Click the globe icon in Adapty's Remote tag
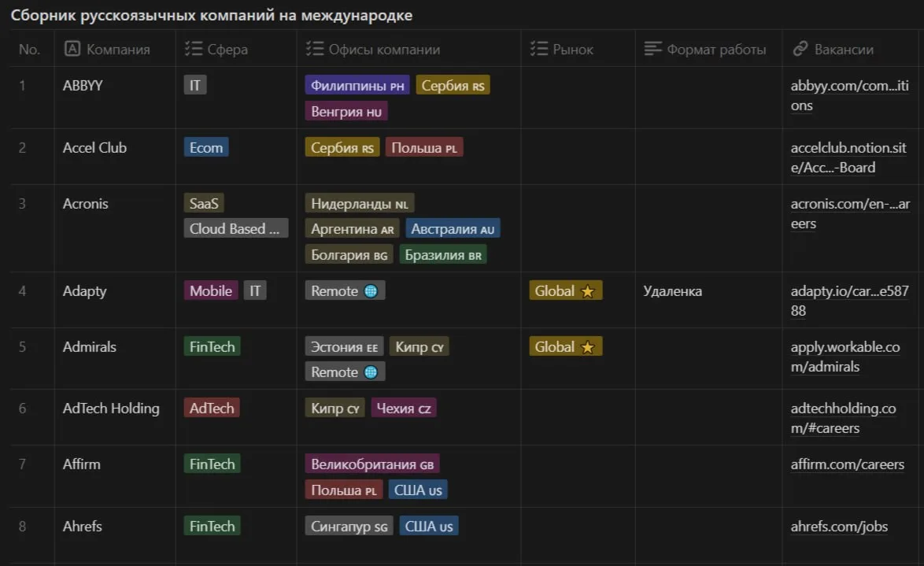Image resolution: width=924 pixels, height=566 pixels. [371, 291]
